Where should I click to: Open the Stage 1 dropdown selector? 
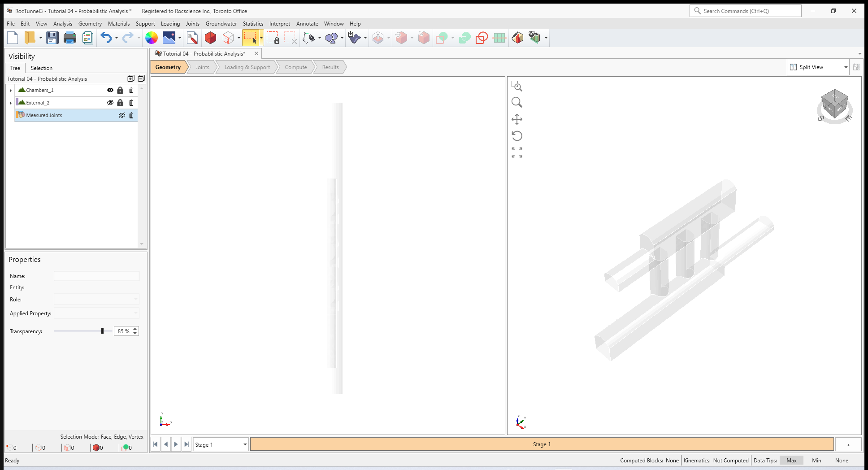point(221,444)
